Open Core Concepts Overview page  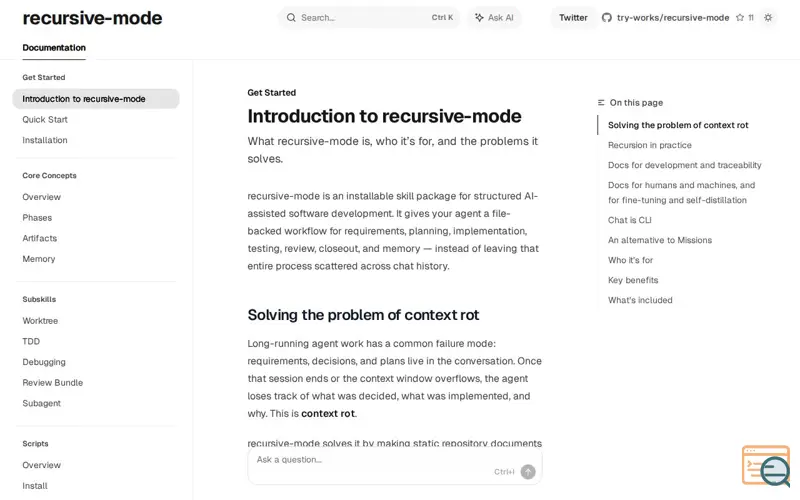tap(41, 197)
